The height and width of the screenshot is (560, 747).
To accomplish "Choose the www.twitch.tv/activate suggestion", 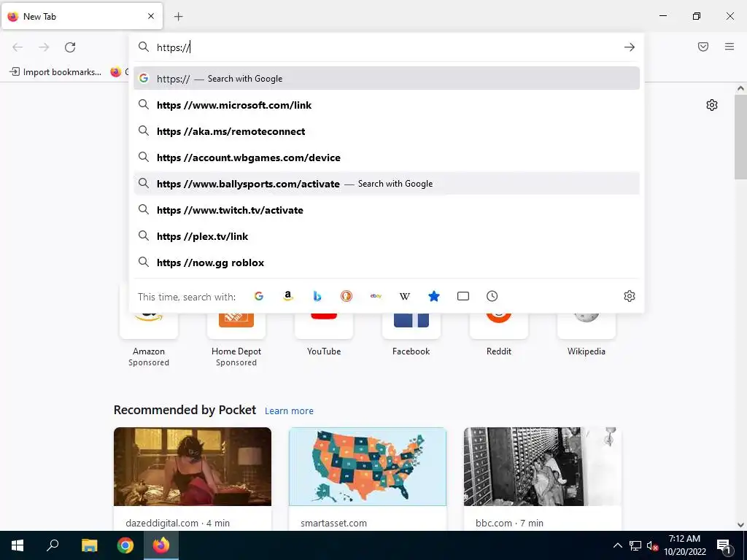I will tap(387, 210).
